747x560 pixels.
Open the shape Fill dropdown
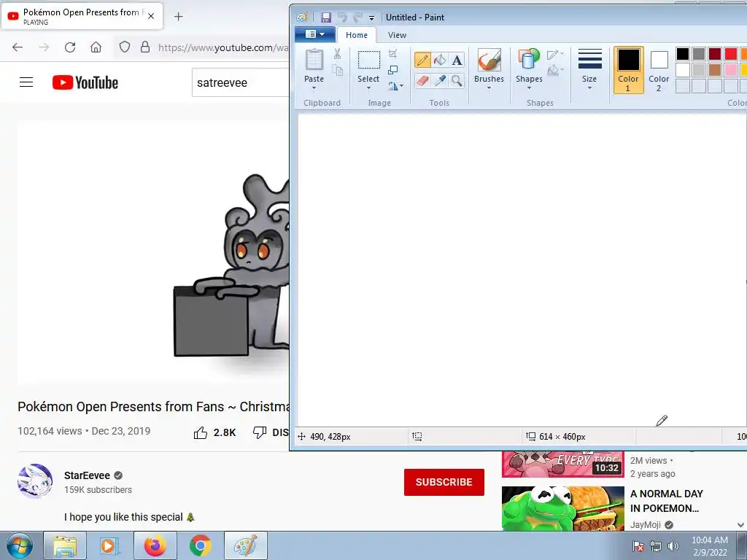[555, 71]
